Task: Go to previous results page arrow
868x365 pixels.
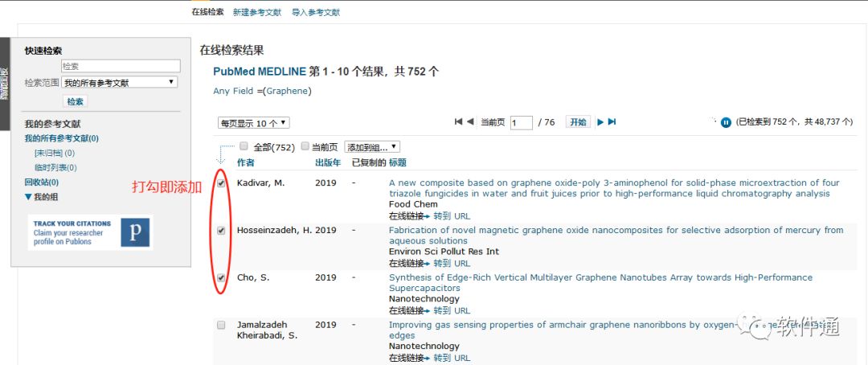Action: point(470,122)
